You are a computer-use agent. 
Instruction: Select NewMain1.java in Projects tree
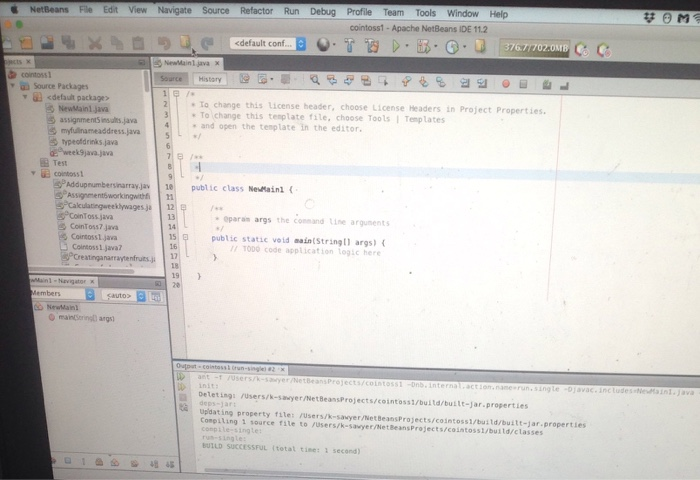click(x=83, y=109)
